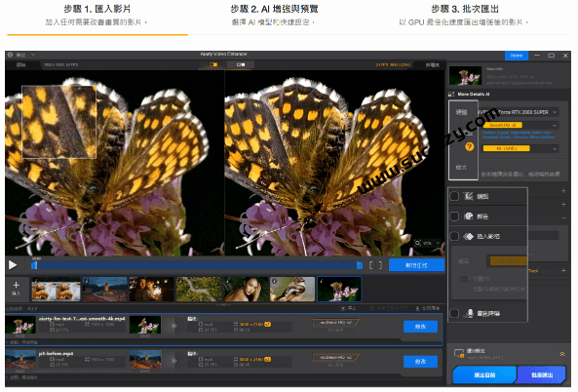This screenshot has width=578, height=392.
Task: Switch to step 2 AI enhance and preview tab
Action: point(274,16)
